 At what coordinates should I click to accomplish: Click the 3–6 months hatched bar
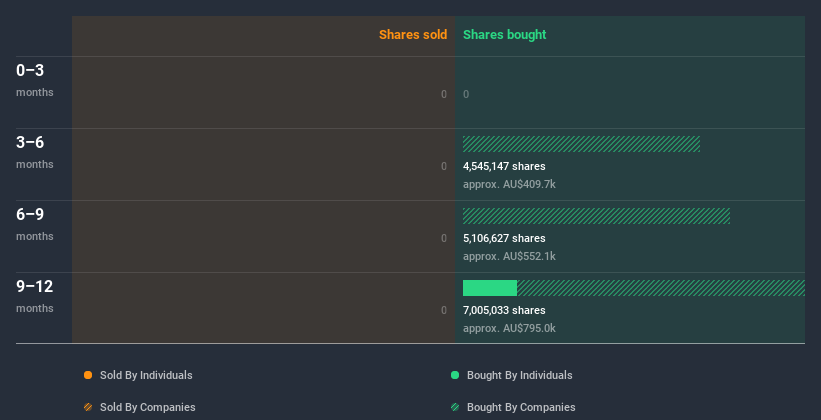[x=581, y=144]
